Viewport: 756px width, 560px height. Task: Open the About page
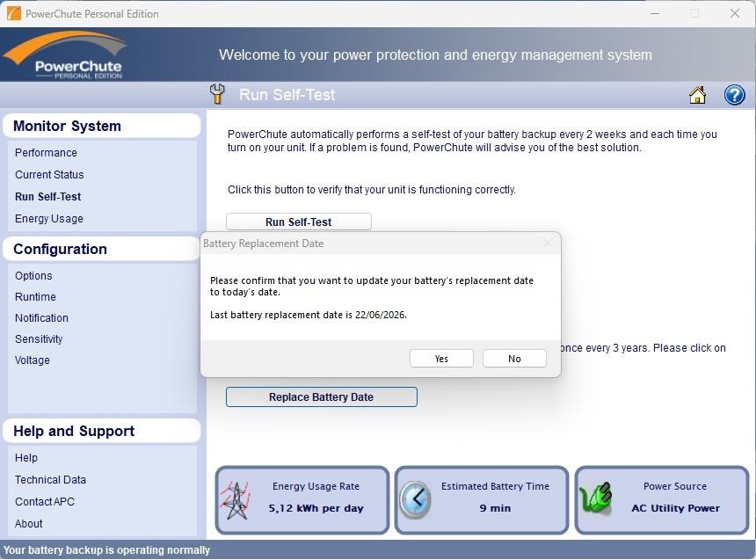[28, 523]
